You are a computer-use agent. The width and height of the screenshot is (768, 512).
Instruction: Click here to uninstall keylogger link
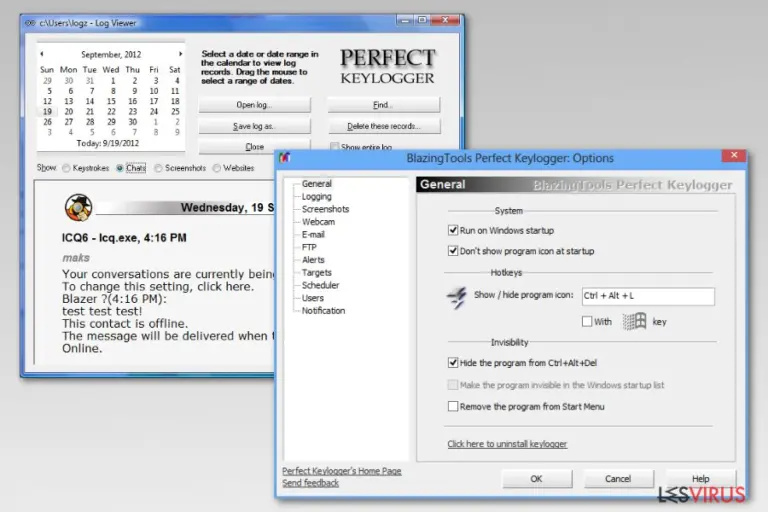pos(507,444)
